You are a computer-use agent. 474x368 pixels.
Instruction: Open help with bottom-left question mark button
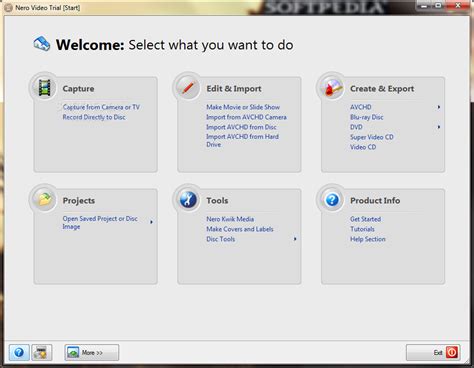pyautogui.click(x=19, y=352)
